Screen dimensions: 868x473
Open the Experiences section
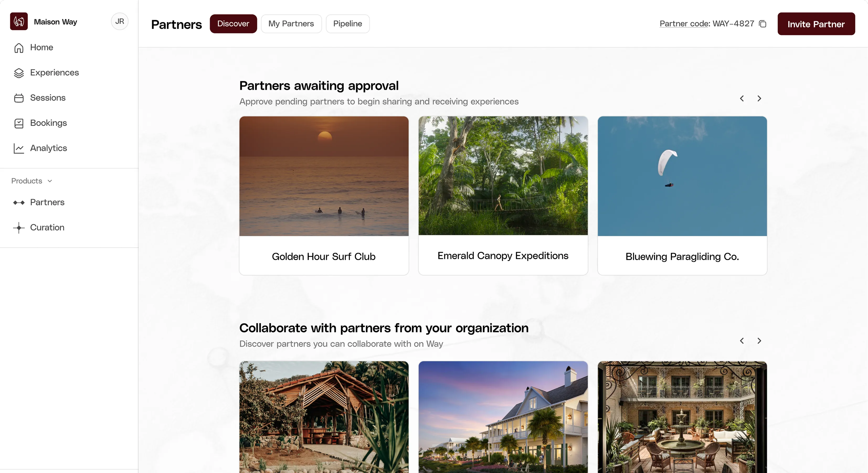pos(55,73)
